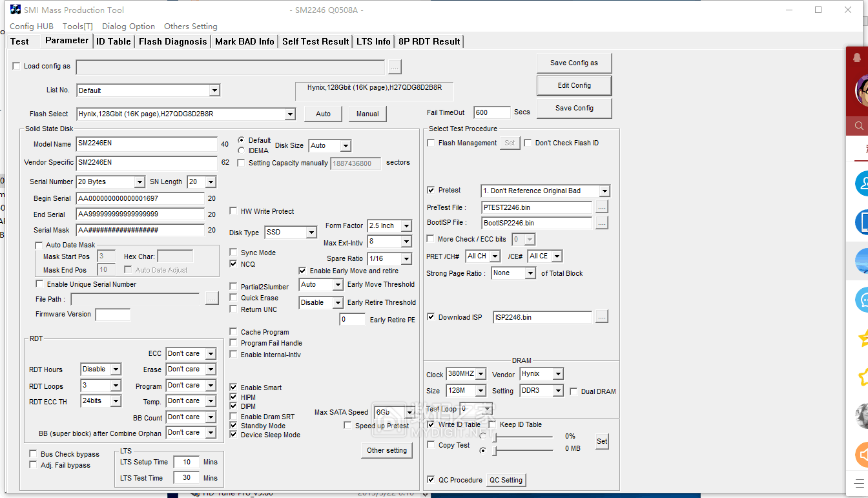The height and width of the screenshot is (498, 868).
Task: Enable Flash Management checkbox
Action: coord(431,143)
